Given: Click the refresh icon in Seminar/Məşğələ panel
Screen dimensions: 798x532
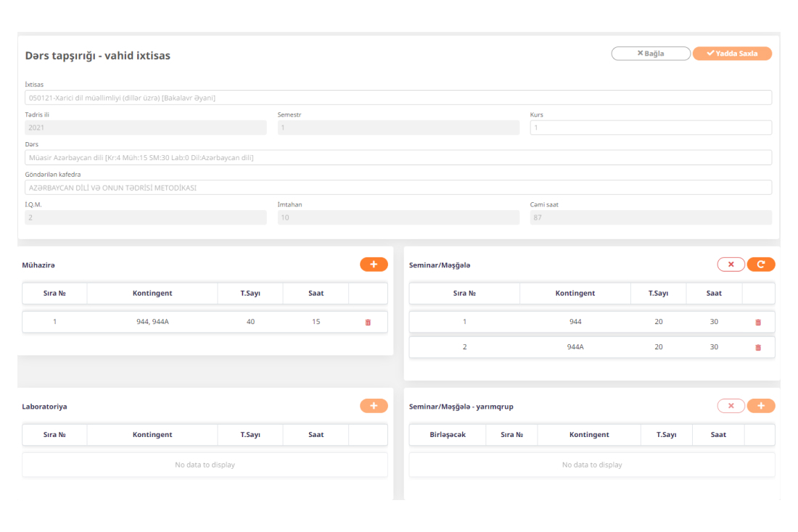Looking at the screenshot, I should [761, 265].
